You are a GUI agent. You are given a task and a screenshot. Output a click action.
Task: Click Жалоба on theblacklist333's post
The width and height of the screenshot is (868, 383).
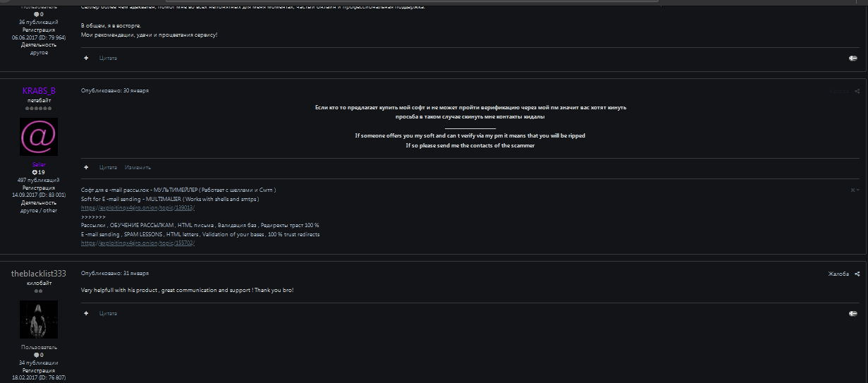[x=838, y=274]
